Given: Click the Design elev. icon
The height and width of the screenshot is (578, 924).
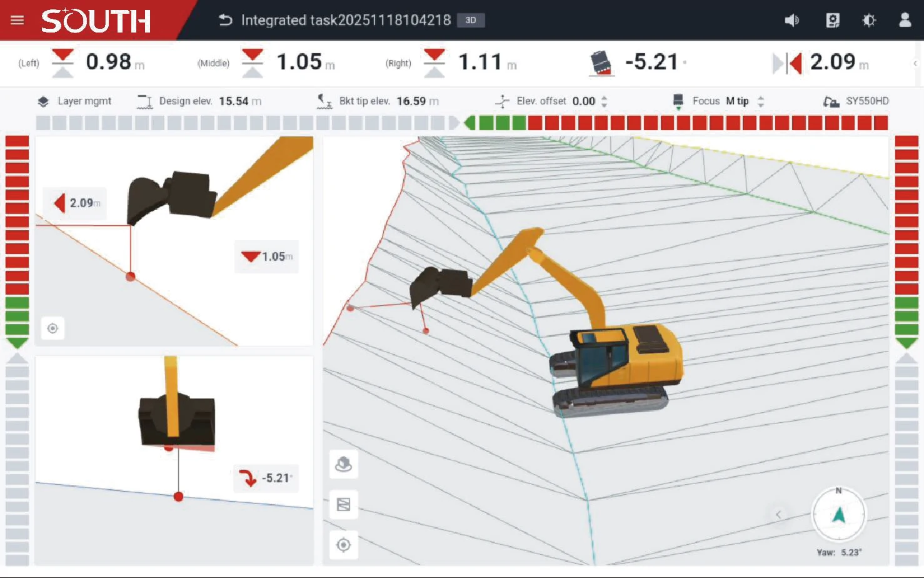Looking at the screenshot, I should pos(145,101).
